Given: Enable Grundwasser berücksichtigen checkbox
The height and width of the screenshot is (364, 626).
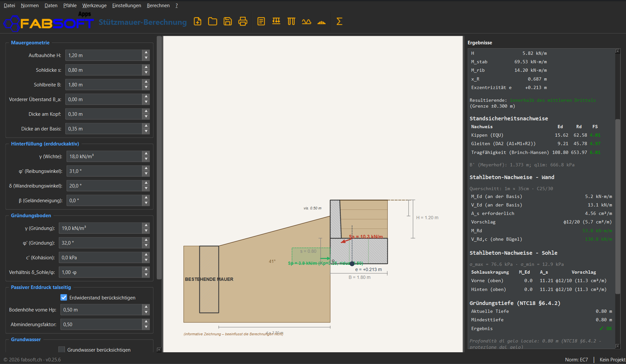Looking at the screenshot, I should click(x=61, y=349).
